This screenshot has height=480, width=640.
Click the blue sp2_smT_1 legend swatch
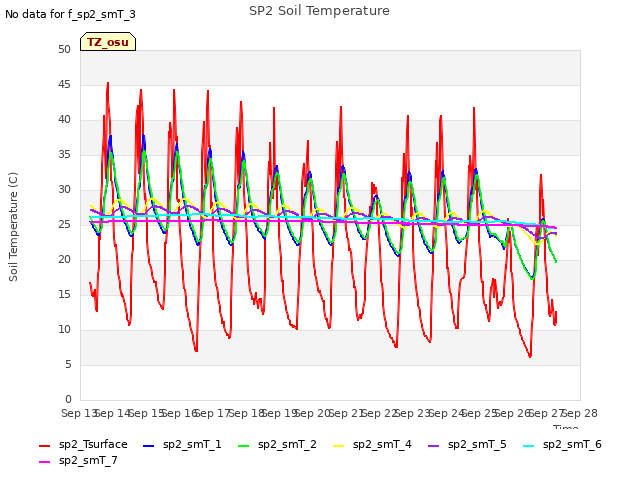tap(148, 446)
